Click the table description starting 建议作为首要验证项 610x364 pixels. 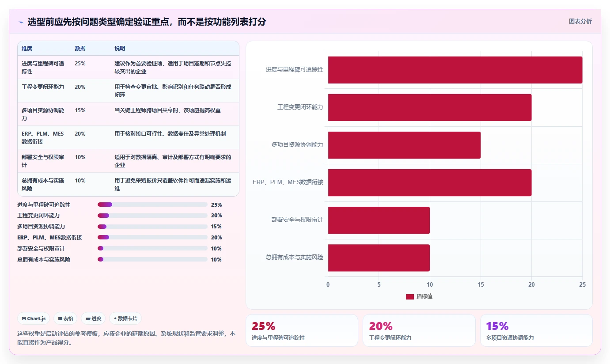[173, 67]
